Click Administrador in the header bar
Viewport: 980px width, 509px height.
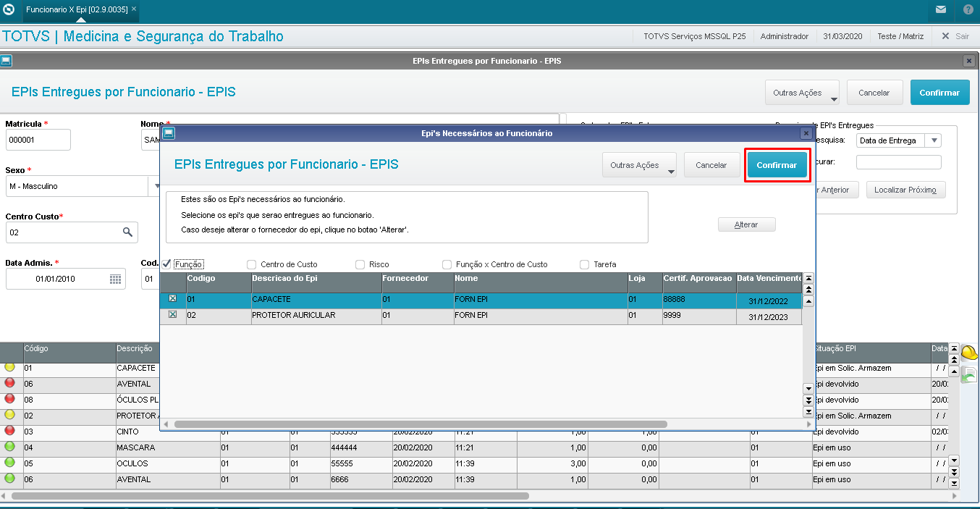[x=785, y=36]
